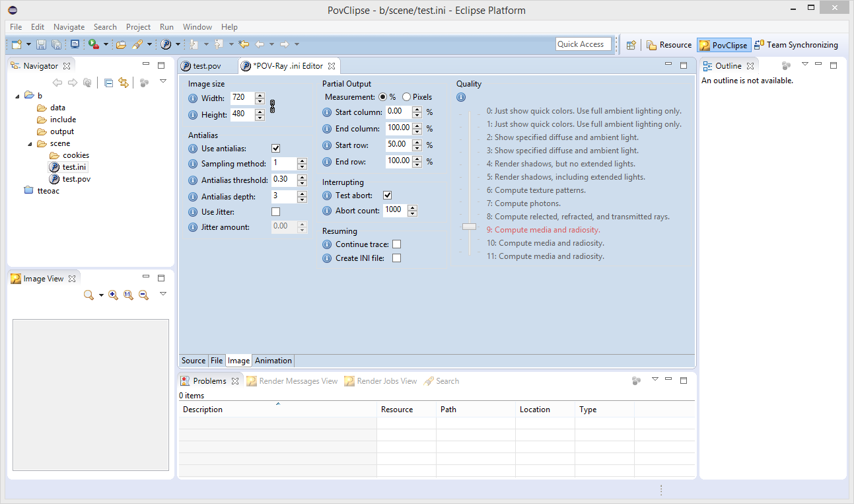Viewport: 854px width, 504px height.
Task: Enable the Continue trace checkbox
Action: (x=396, y=244)
